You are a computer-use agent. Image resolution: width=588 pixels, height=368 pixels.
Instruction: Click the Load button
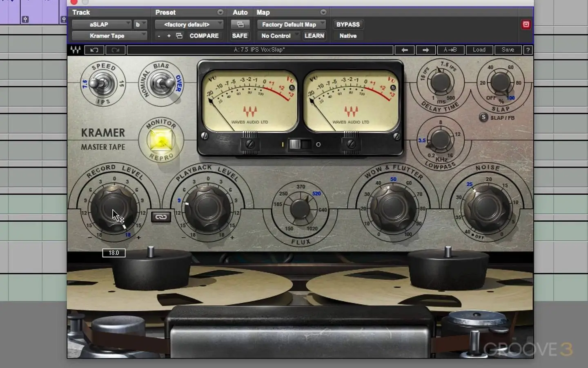[x=479, y=50]
